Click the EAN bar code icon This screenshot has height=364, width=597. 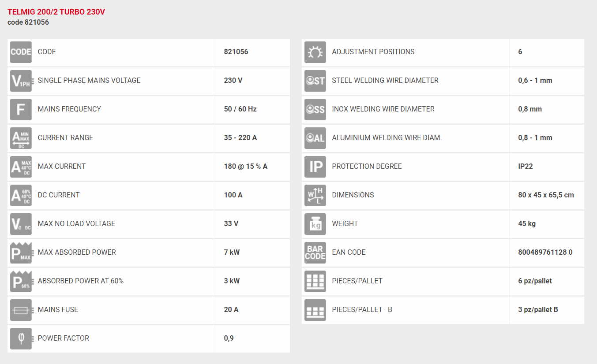(315, 253)
